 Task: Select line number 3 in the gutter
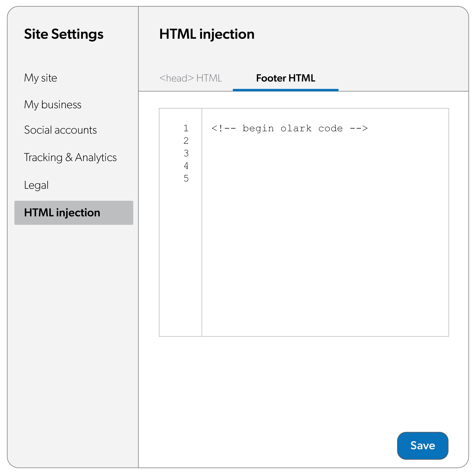click(186, 153)
